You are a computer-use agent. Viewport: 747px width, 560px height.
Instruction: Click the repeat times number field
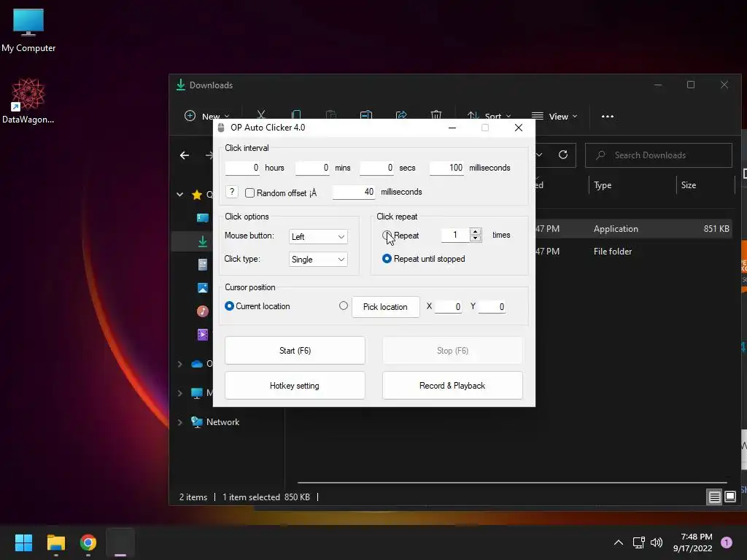(x=455, y=235)
